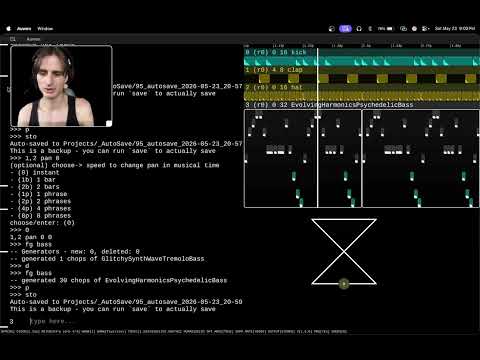
Task: Click the first yellow clap block
Action: tap(264, 79)
